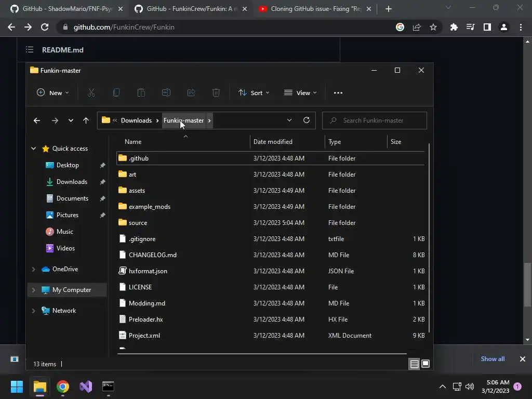Select Pictures in Quick access

coord(67,215)
